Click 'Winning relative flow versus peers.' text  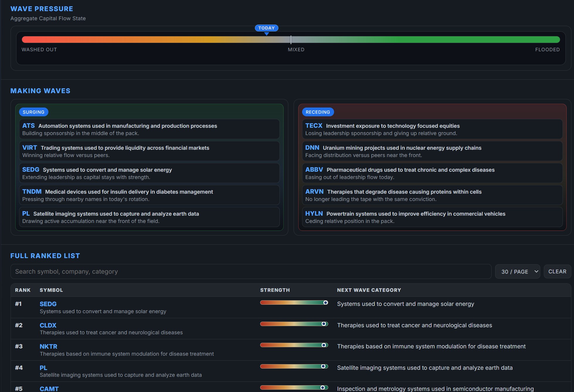tap(66, 155)
